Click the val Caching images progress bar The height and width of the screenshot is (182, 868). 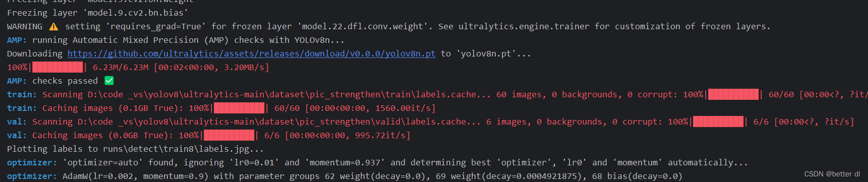[229, 135]
